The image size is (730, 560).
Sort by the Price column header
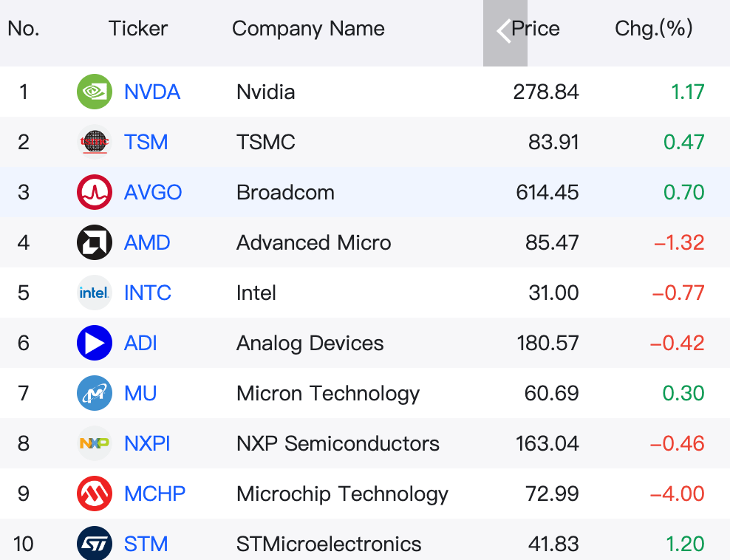(x=536, y=29)
